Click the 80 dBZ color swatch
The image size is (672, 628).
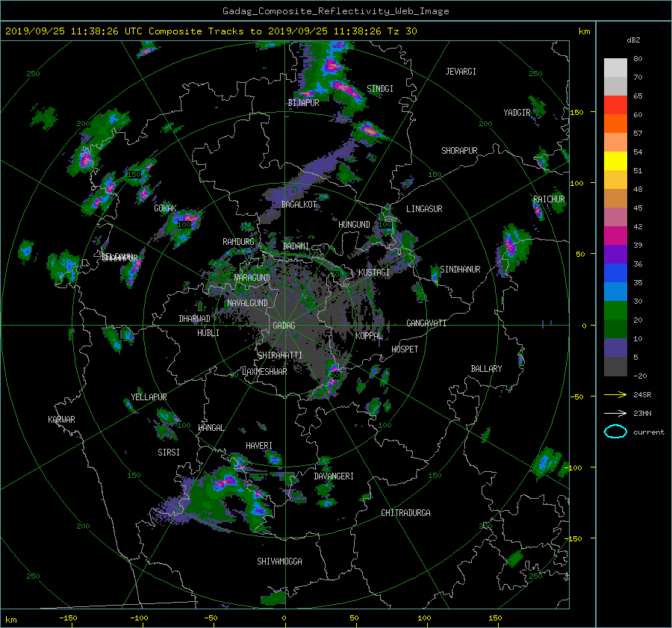(x=615, y=67)
